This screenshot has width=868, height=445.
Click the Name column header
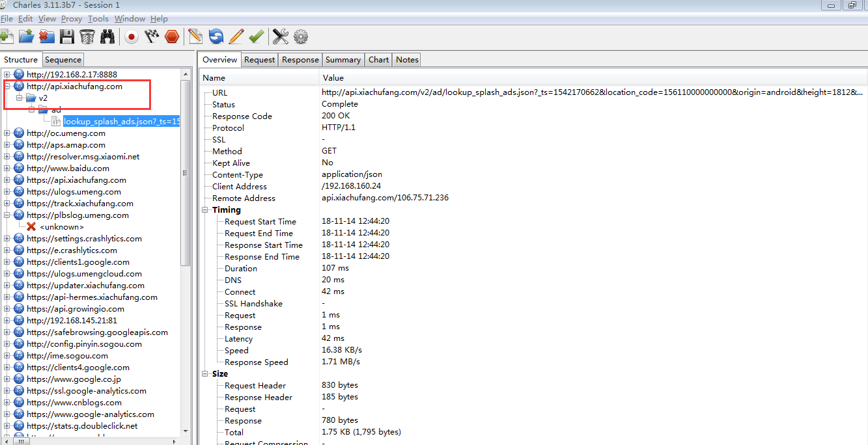coord(259,77)
